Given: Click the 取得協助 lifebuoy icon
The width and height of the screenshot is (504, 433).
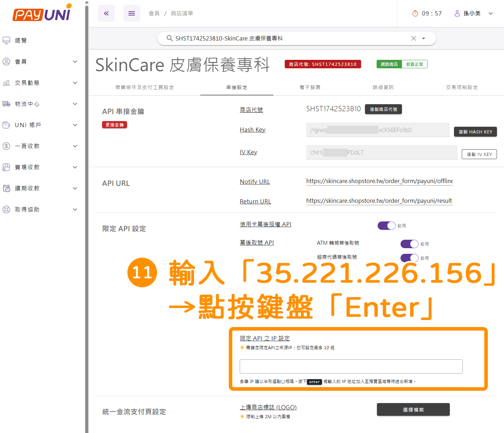Looking at the screenshot, I should pos(6,209).
